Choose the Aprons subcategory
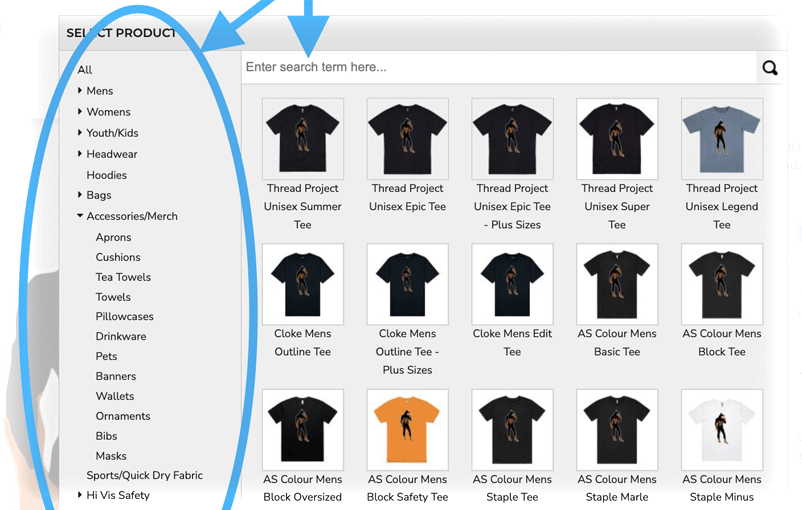This screenshot has width=802, height=510. point(114,237)
